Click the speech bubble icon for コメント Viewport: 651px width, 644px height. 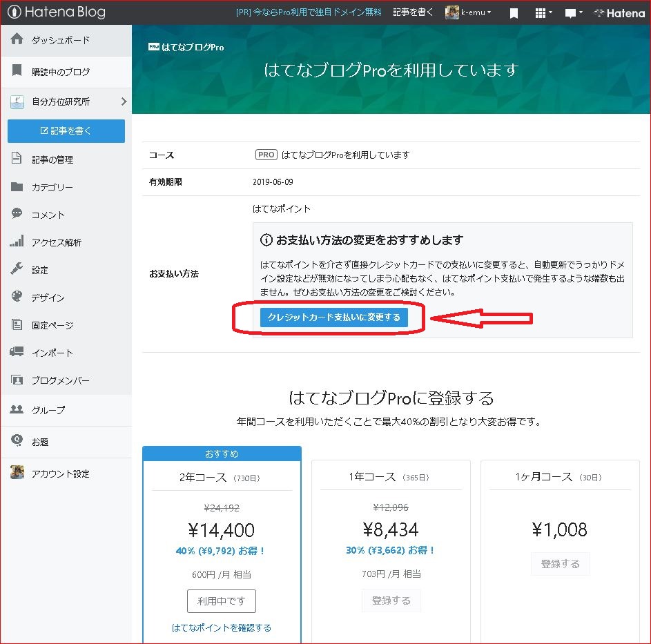17,213
